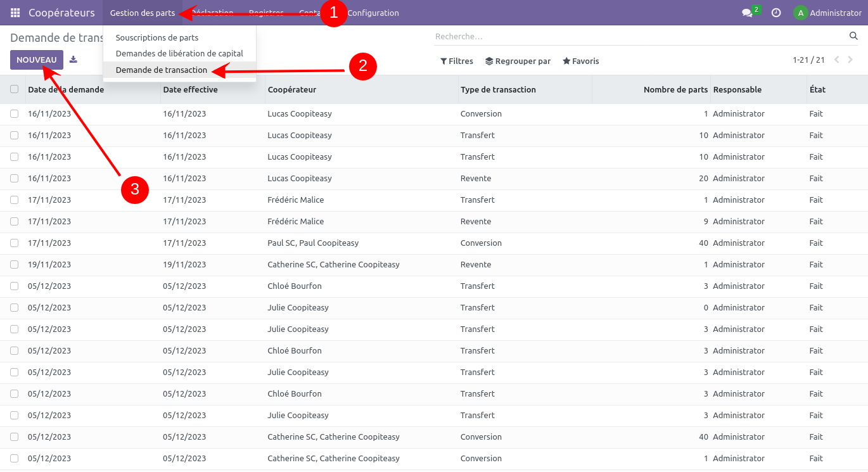868x472 pixels.
Task: Open the apps grid menu icon
Action: 15,13
